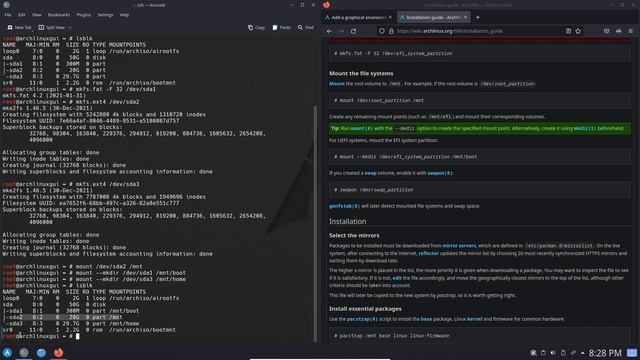Open the Firefox account icon

point(619,31)
